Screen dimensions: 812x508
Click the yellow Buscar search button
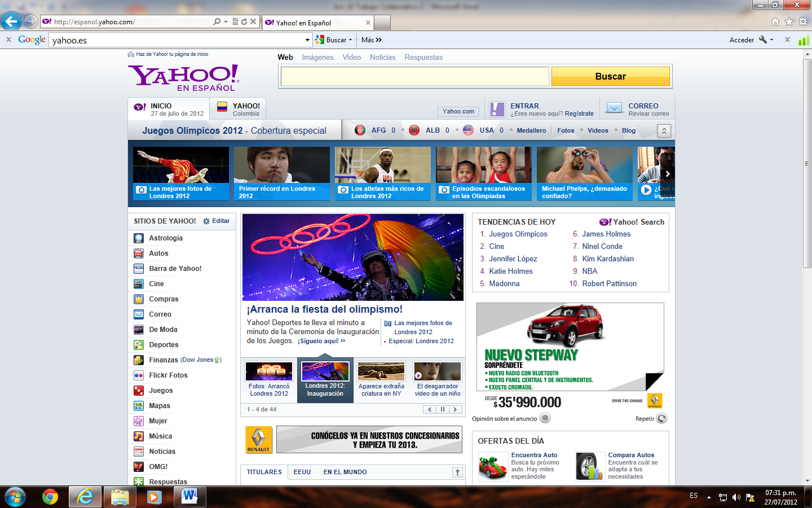click(611, 76)
